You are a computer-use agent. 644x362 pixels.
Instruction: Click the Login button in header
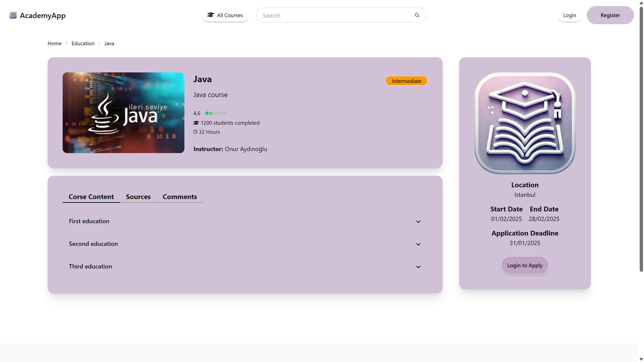coord(570,15)
